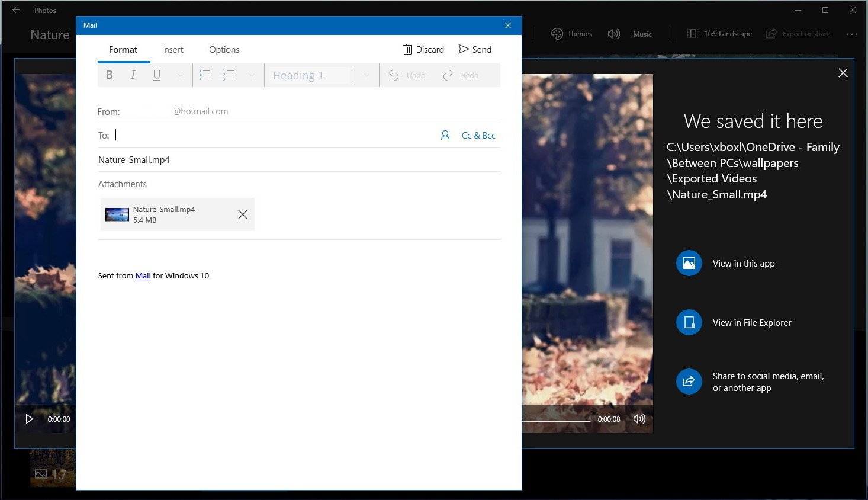Expand the font formatting options arrow

click(x=180, y=75)
